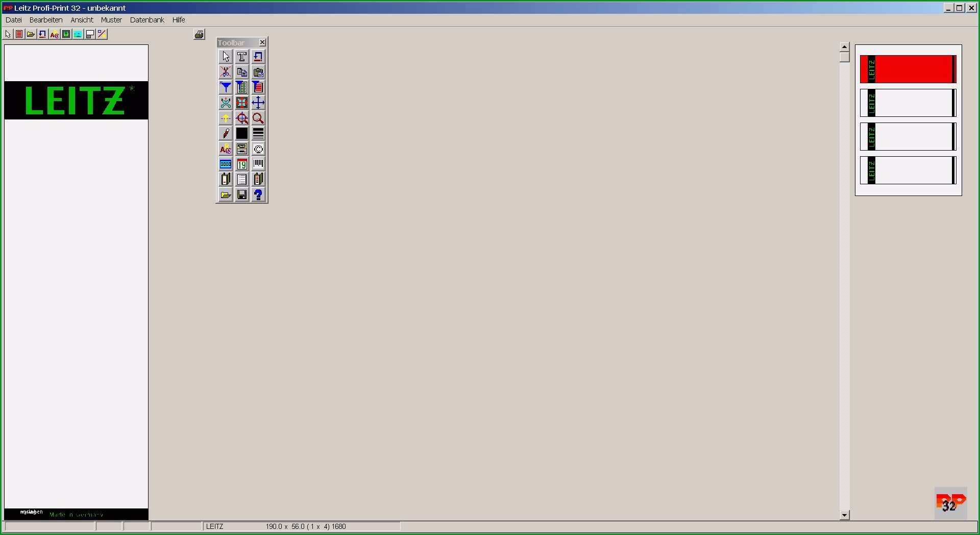This screenshot has width=980, height=535.
Task: Choose the Text (T) tool in the floating Toolbar
Action: pos(242,57)
